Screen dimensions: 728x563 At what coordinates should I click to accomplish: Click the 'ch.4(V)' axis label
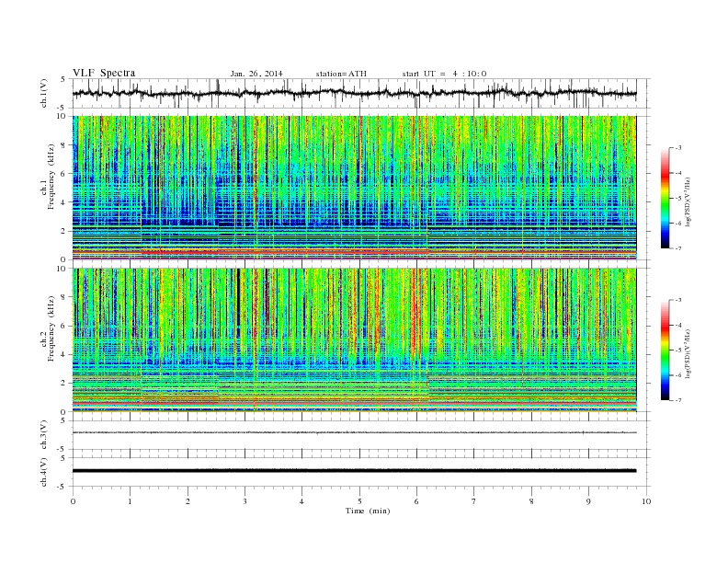44,472
